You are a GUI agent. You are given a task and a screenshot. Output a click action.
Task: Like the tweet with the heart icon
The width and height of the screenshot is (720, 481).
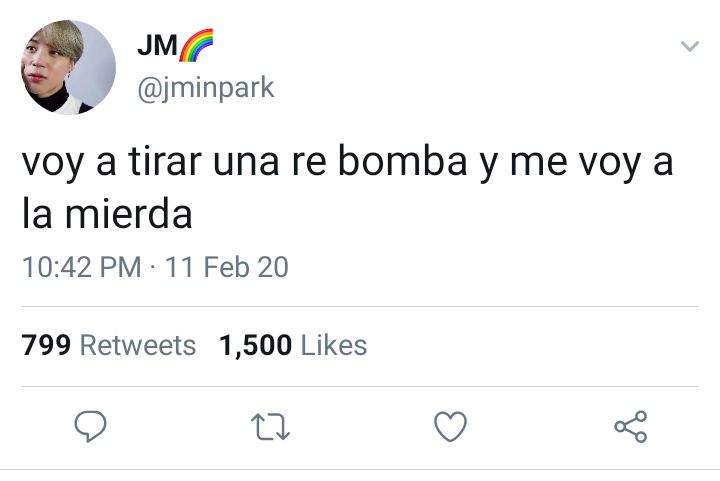tap(450, 427)
